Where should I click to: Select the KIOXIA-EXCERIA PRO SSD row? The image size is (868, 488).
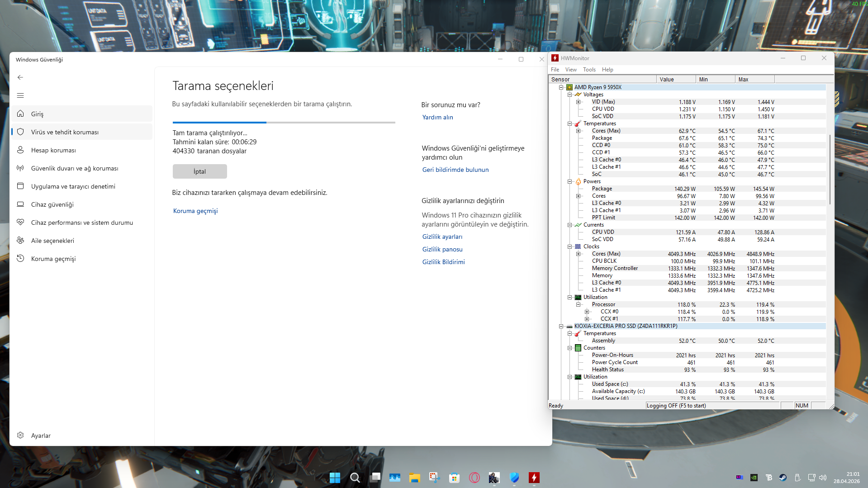pyautogui.click(x=688, y=326)
